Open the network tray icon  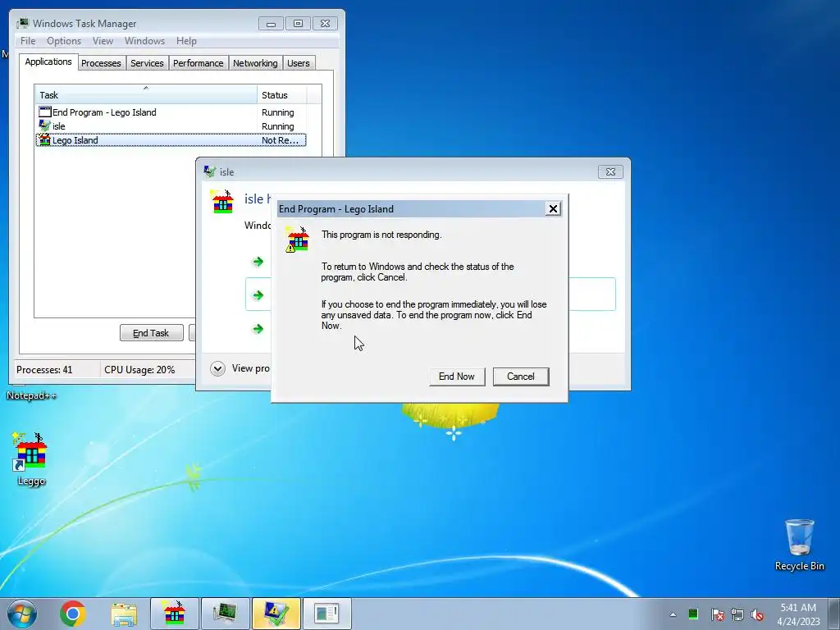tap(737, 614)
